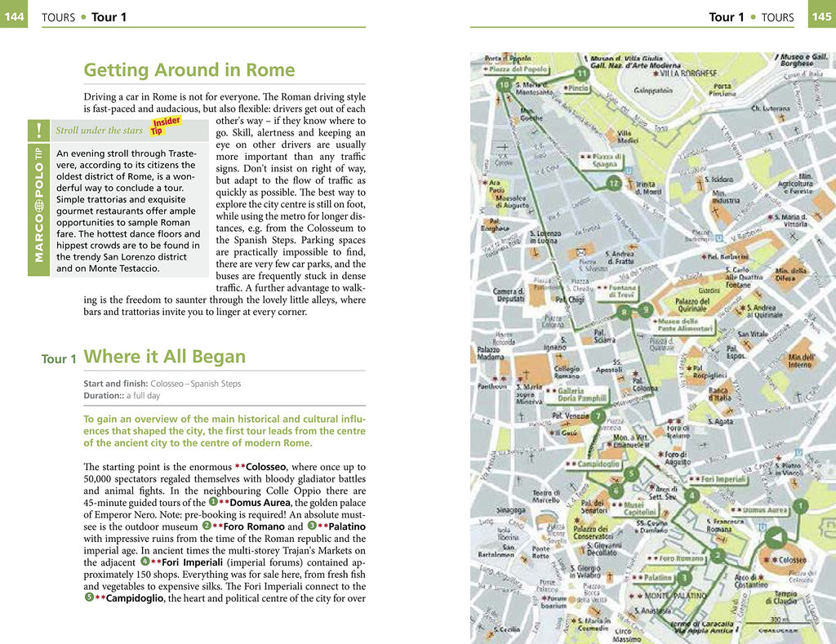Select map marker 7 near Palazzo Venezia
The image size is (836, 644).
[x=598, y=417]
